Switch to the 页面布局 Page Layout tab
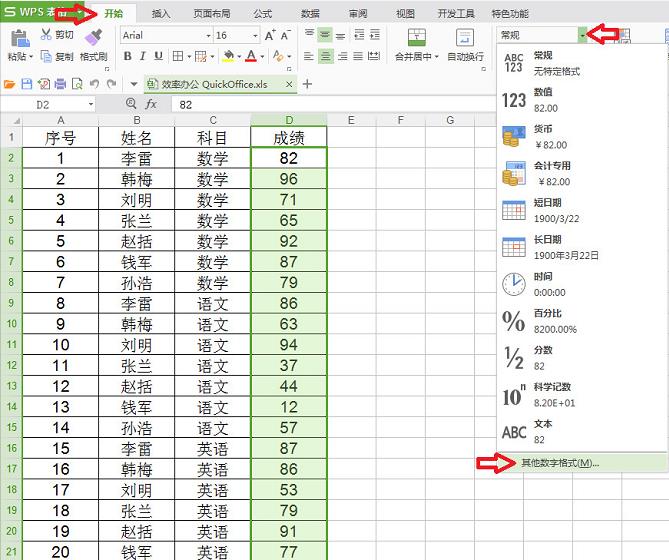The height and width of the screenshot is (560, 669). point(212,14)
